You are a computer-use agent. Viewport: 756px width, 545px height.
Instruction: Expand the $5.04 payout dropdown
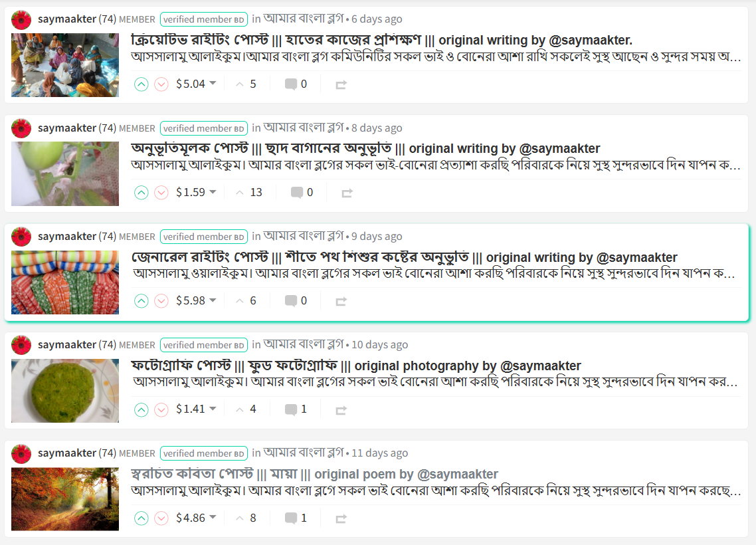pyautogui.click(x=213, y=84)
